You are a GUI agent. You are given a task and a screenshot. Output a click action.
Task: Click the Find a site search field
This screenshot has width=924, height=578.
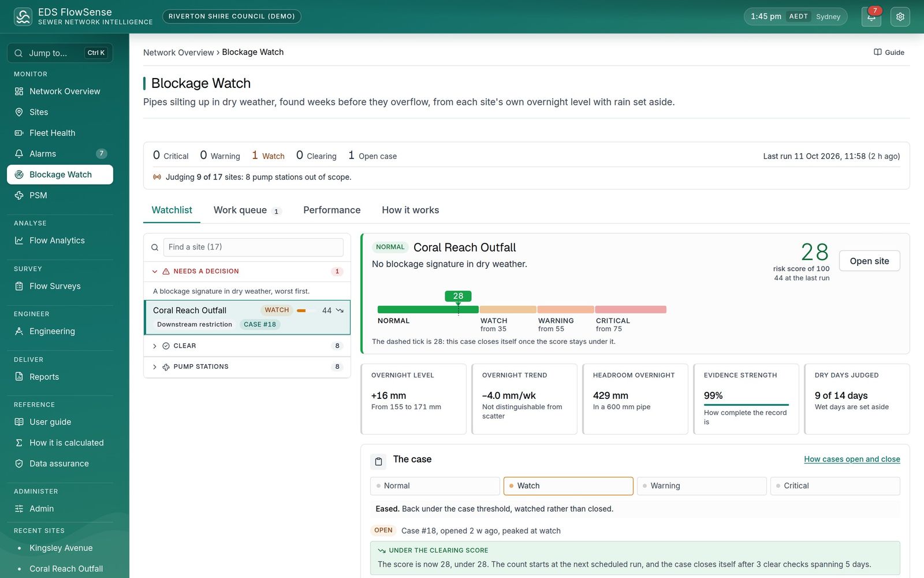253,247
